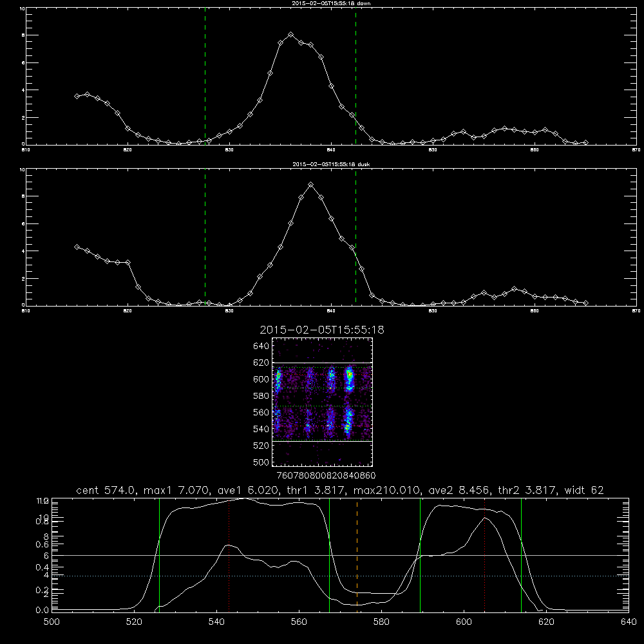Click the last diamond data point of the dusk curve
Screen dimensions: 644x644
tap(585, 303)
